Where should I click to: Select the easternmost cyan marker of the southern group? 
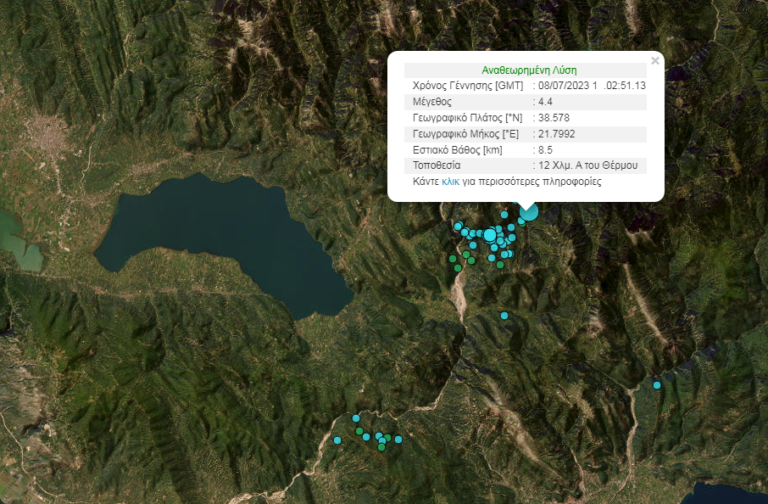coord(398,439)
